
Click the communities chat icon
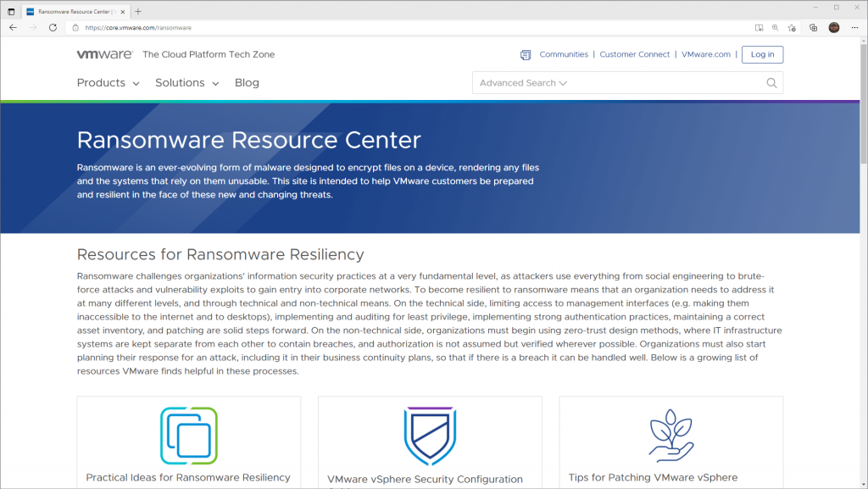(526, 55)
